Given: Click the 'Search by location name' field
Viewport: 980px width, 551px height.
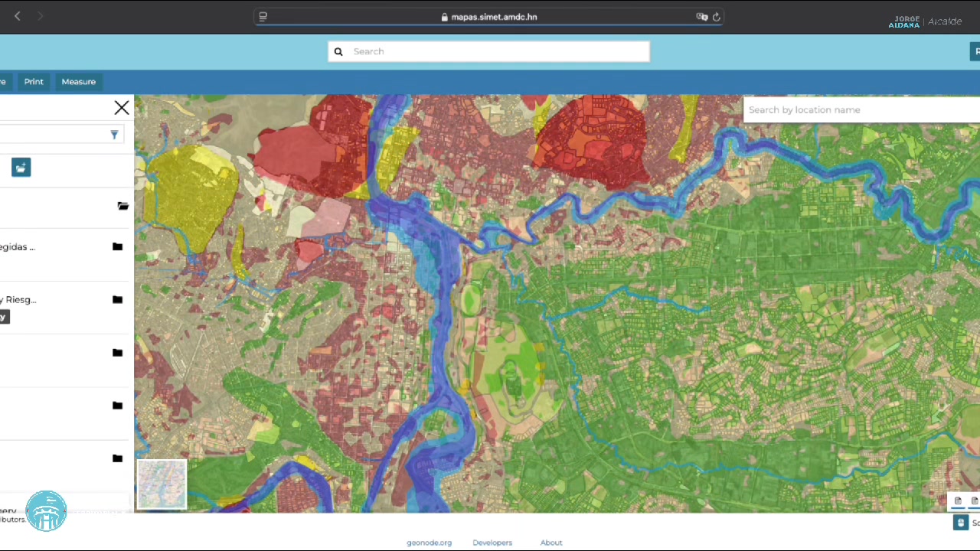Looking at the screenshot, I should (x=861, y=110).
